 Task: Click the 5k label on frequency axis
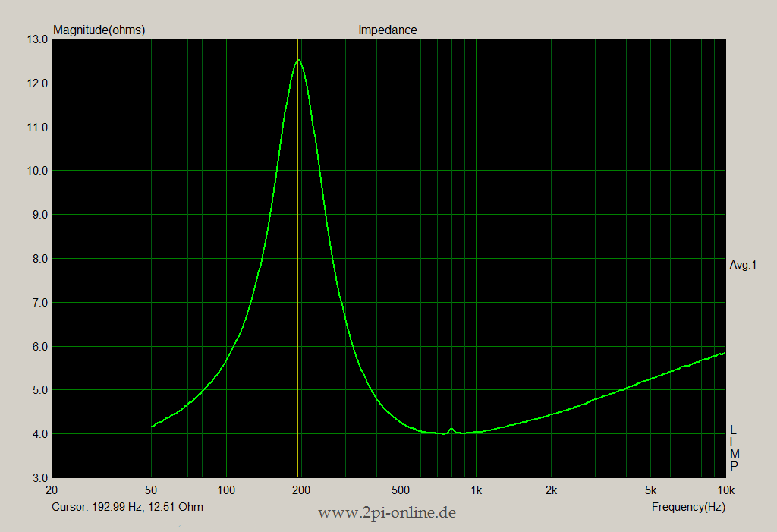(x=650, y=490)
